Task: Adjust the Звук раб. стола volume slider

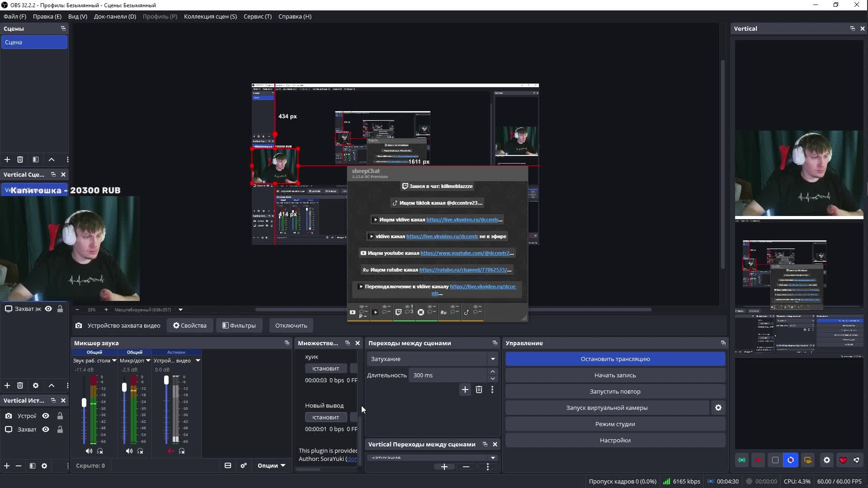Action: [84, 402]
